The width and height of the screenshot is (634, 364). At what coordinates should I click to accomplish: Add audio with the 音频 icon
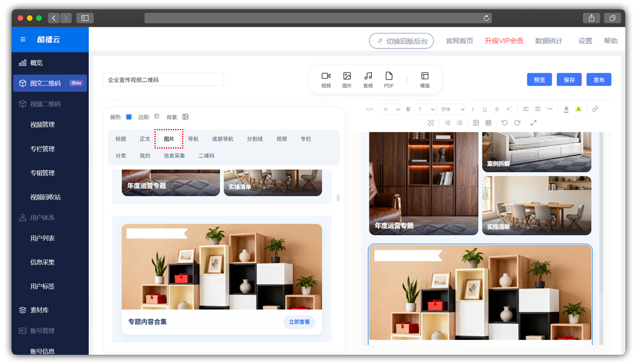[368, 79]
